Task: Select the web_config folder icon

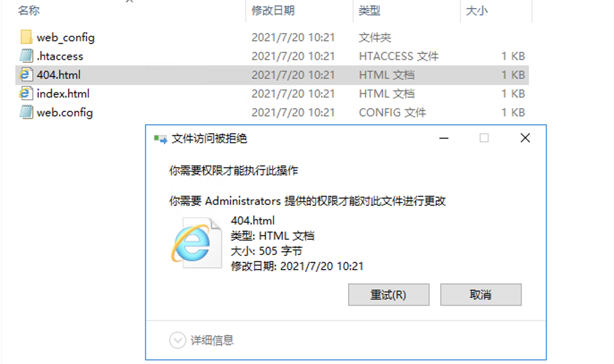Action: point(26,37)
